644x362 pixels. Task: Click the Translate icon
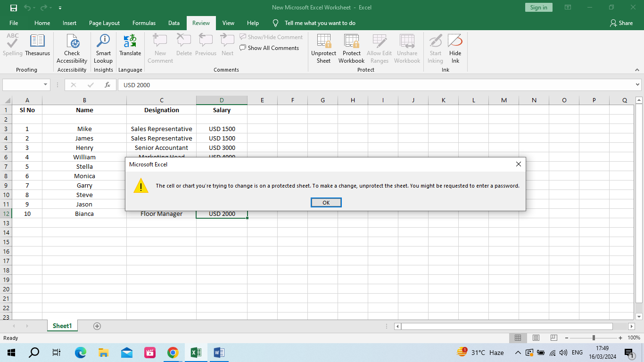pyautogui.click(x=130, y=41)
